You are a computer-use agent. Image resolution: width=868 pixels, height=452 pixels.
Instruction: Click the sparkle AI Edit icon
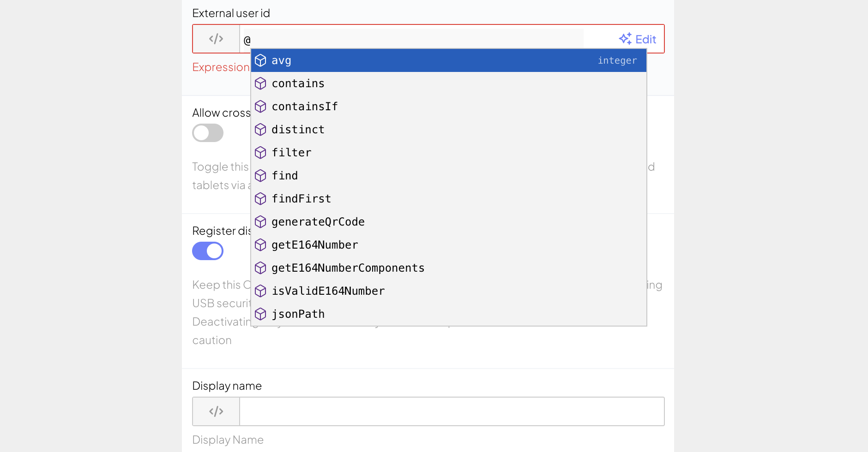pos(625,39)
